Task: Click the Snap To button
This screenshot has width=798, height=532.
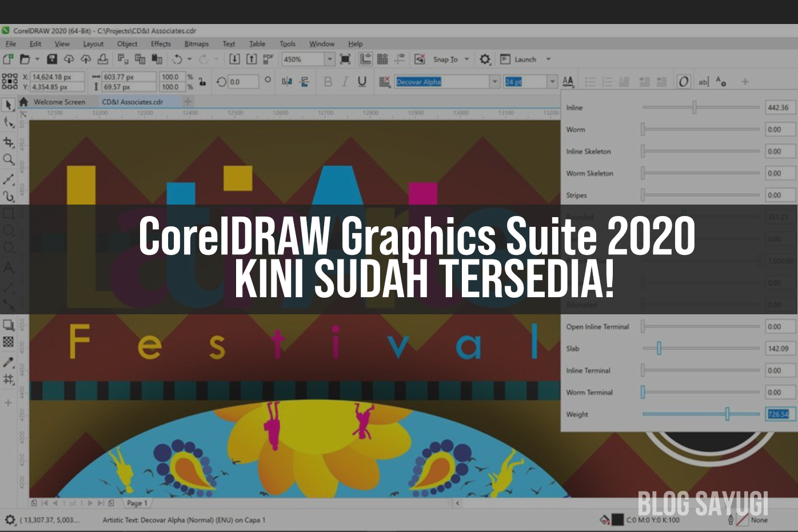Action: [x=445, y=59]
